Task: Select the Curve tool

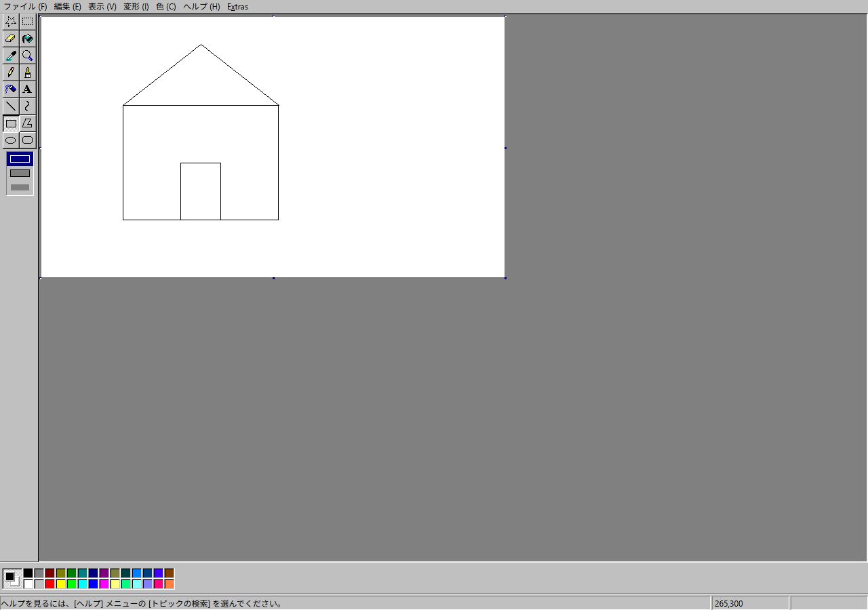Action: pyautogui.click(x=27, y=106)
